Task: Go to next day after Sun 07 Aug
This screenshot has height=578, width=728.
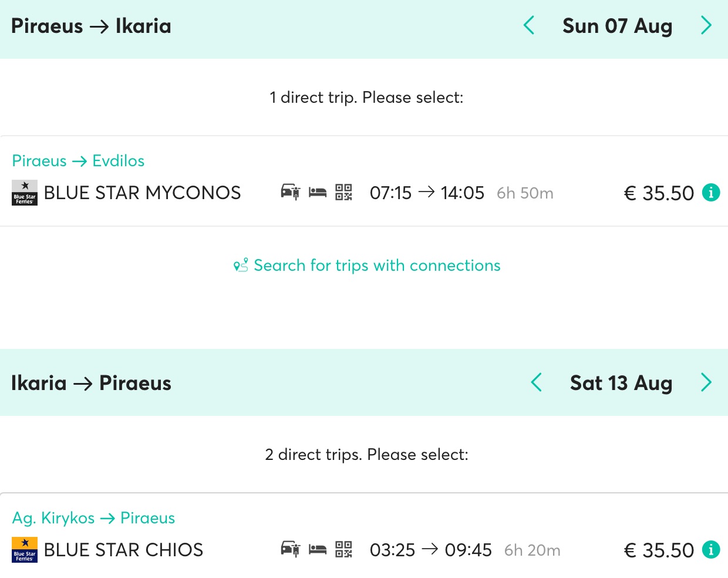Action: click(706, 25)
